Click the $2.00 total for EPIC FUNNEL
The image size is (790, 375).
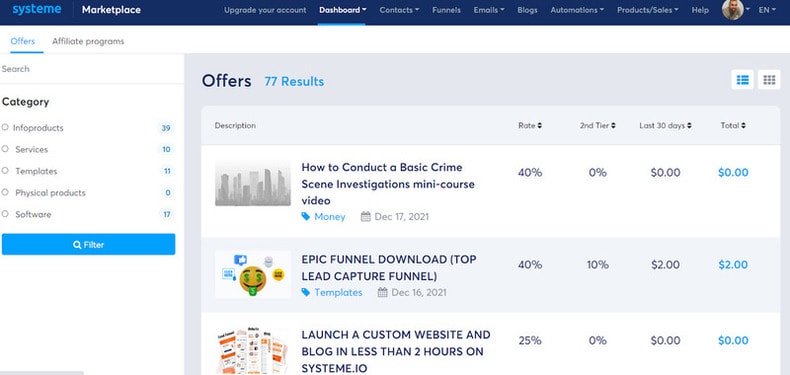coord(733,265)
